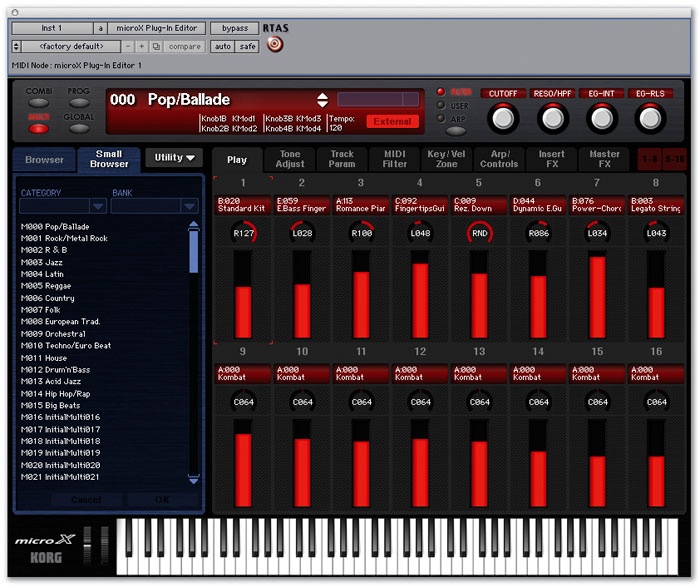Adjust track 1 volume fader
The image size is (700, 587).
pos(243,294)
